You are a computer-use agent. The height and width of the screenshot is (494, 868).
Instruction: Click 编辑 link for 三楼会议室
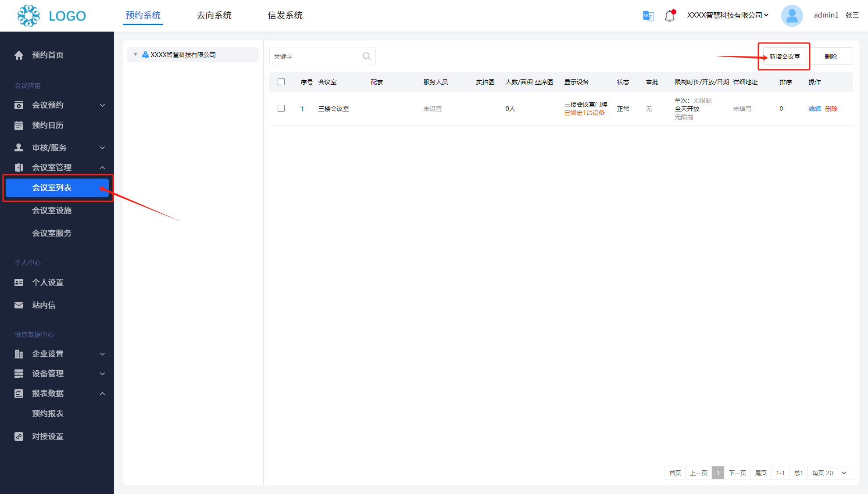coord(814,109)
